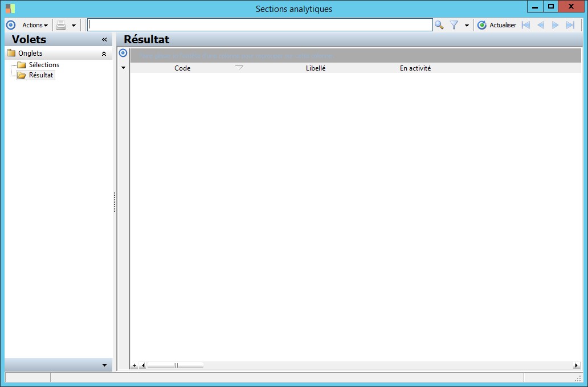
Task: Go to last record navigation icon
Action: 570,25
